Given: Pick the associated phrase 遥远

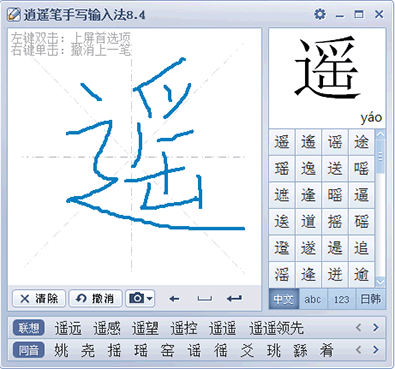Looking at the screenshot, I should tap(68, 328).
